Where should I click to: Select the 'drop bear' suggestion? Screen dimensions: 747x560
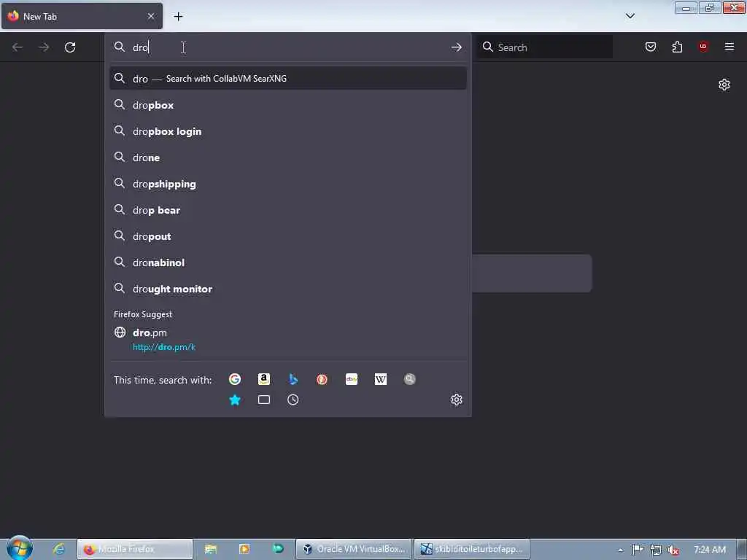coord(287,210)
